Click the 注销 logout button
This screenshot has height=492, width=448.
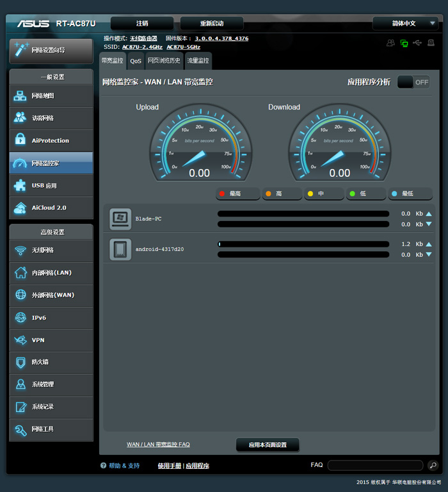(x=142, y=23)
